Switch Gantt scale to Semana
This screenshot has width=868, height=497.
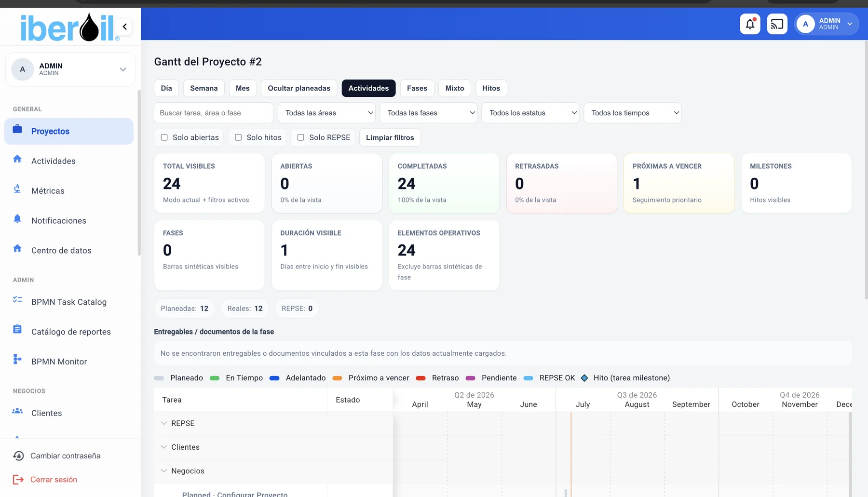tap(203, 88)
